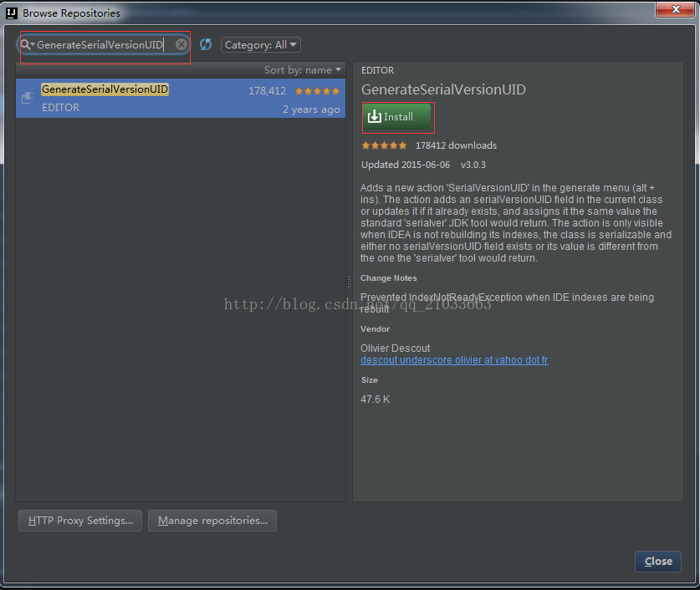Click the '178412 downloads' text

(456, 145)
